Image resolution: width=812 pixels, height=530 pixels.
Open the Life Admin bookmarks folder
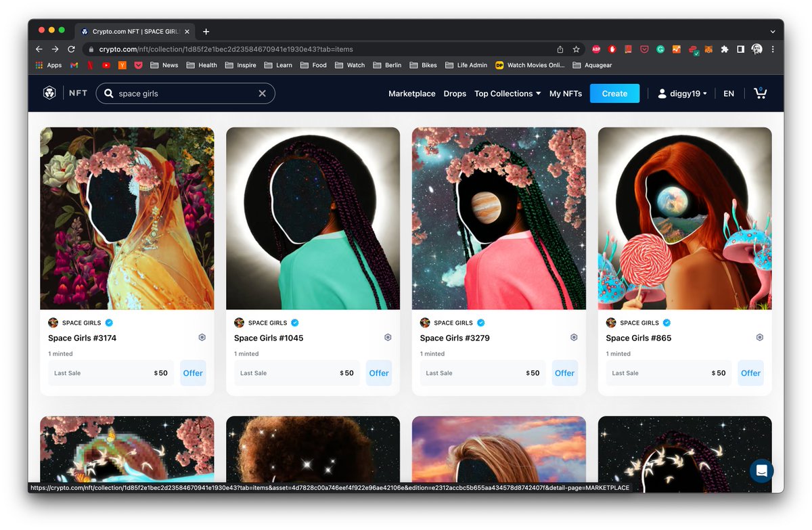coord(466,65)
